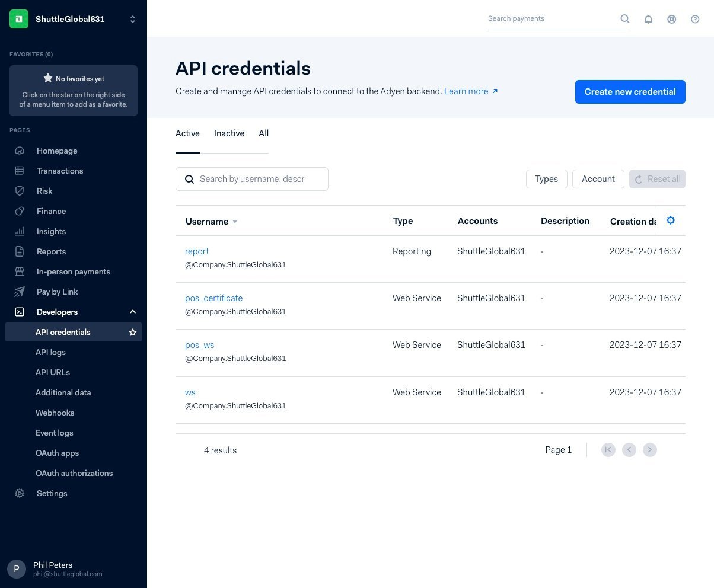
Task: Open Additional data in the sidebar
Action: [x=63, y=392]
